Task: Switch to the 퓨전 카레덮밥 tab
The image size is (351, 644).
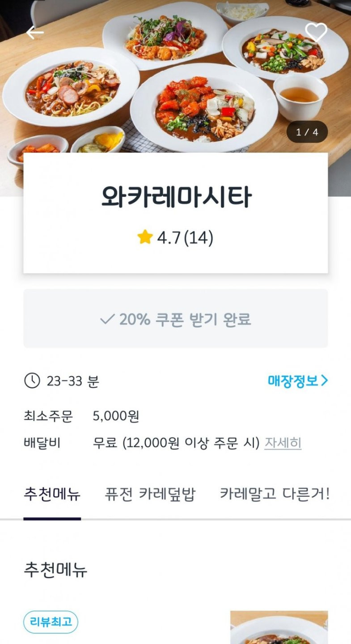Action: (150, 495)
